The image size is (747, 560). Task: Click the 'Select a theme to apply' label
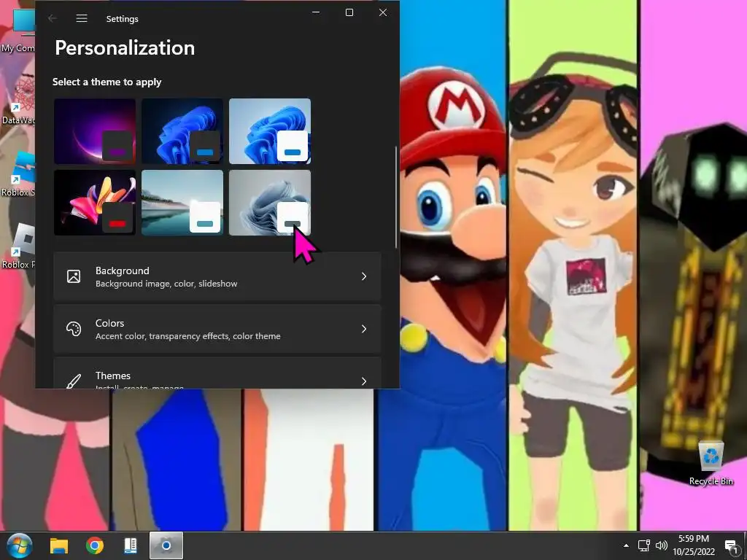(107, 82)
